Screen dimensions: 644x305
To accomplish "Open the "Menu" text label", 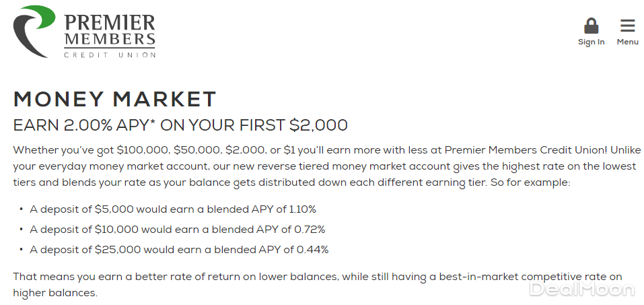I will point(627,42).
